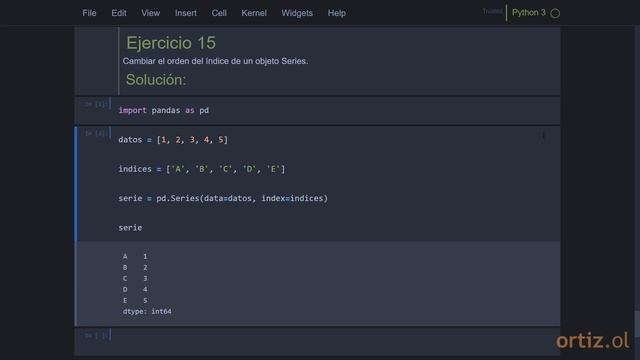Click the Solución: heading
The image size is (640, 360).
(156, 80)
